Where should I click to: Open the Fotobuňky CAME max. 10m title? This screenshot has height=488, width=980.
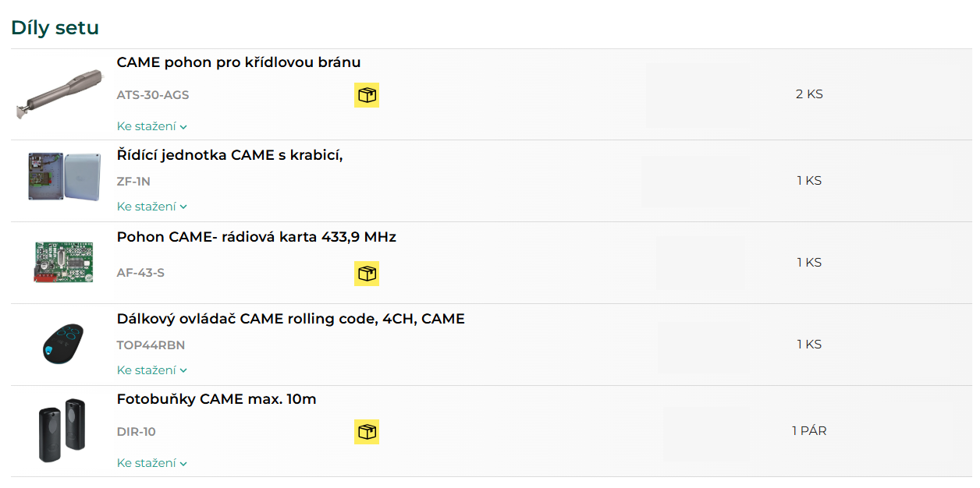click(217, 399)
